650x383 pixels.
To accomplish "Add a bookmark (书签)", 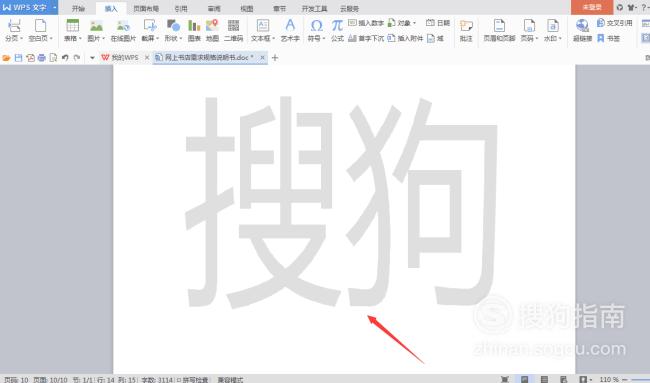I will [x=609, y=38].
